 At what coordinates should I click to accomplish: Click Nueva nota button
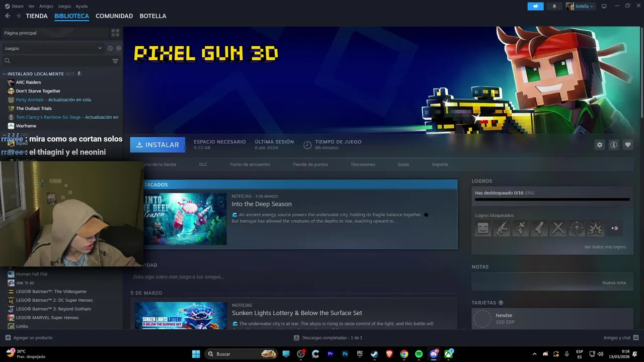614,283
